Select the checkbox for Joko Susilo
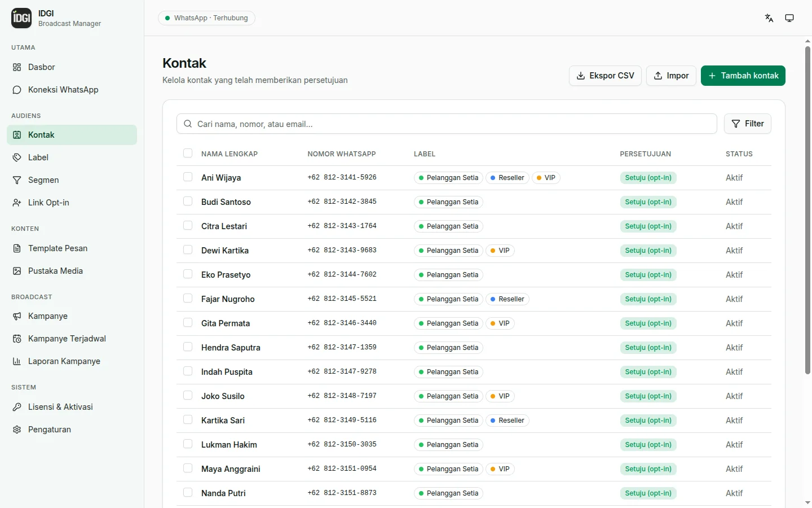Viewport: 812px width, 508px height. pyautogui.click(x=188, y=396)
